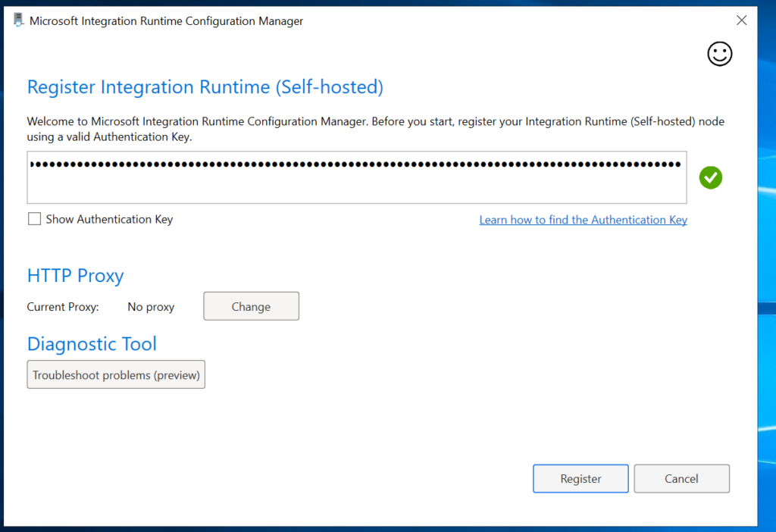
Task: Close the Configuration Manager window
Action: [x=741, y=20]
